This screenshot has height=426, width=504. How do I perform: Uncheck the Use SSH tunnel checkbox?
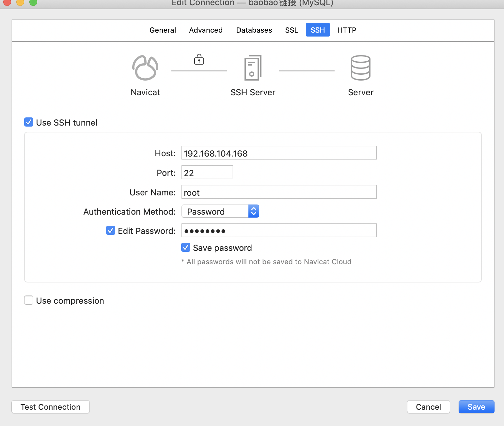pyautogui.click(x=29, y=122)
